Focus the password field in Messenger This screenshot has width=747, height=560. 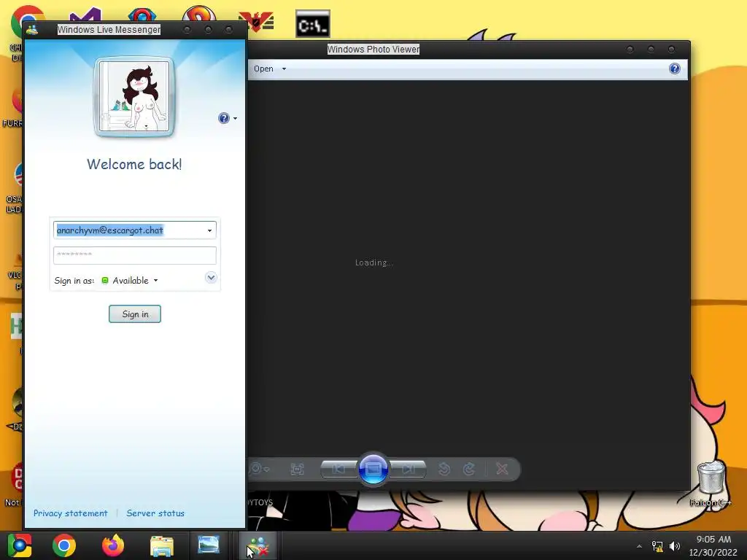pyautogui.click(x=135, y=255)
